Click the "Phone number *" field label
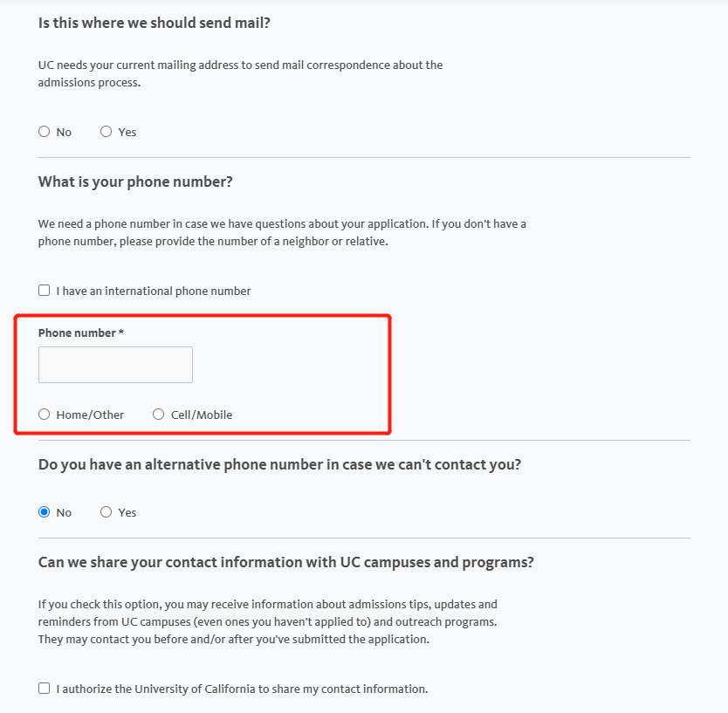This screenshot has width=728, height=713. pyautogui.click(x=81, y=333)
